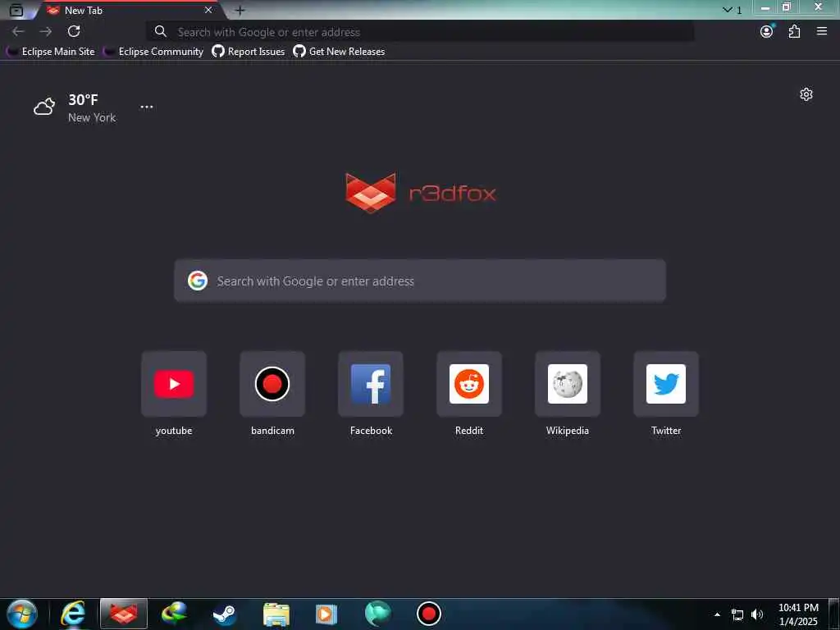840x630 pixels.
Task: Click the weather cloud icon
Action: pyautogui.click(x=44, y=107)
